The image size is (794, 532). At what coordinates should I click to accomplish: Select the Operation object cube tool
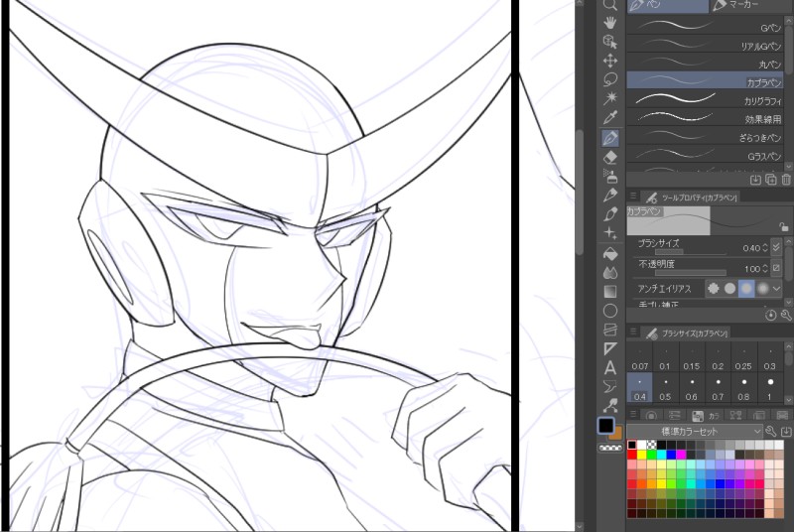(x=610, y=42)
